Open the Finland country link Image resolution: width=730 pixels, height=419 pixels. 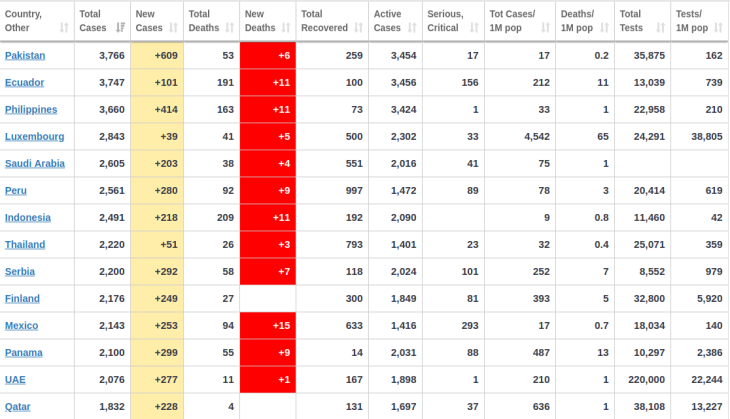22,298
